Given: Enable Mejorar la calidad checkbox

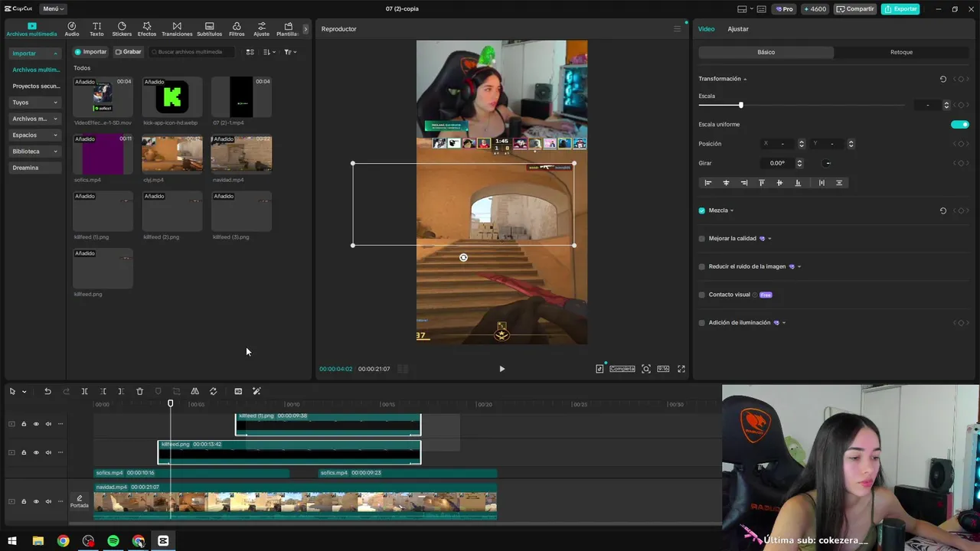Looking at the screenshot, I should pos(701,239).
